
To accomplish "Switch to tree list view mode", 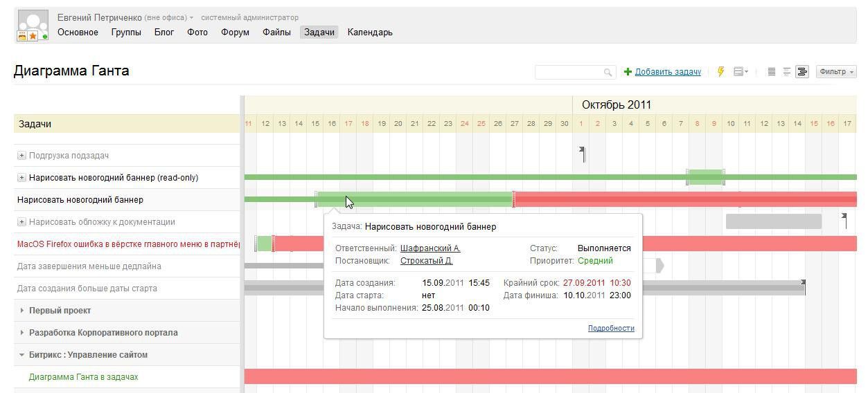I will click(787, 71).
